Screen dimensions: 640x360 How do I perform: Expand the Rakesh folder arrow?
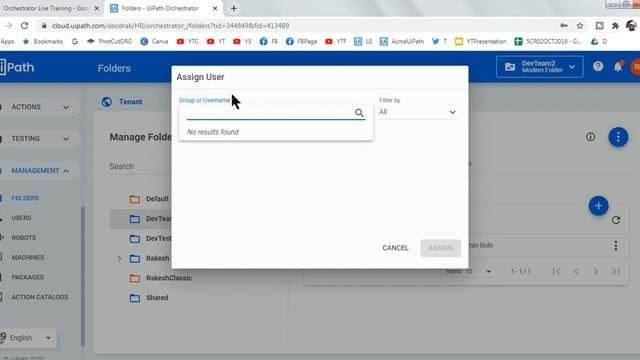[119, 258]
